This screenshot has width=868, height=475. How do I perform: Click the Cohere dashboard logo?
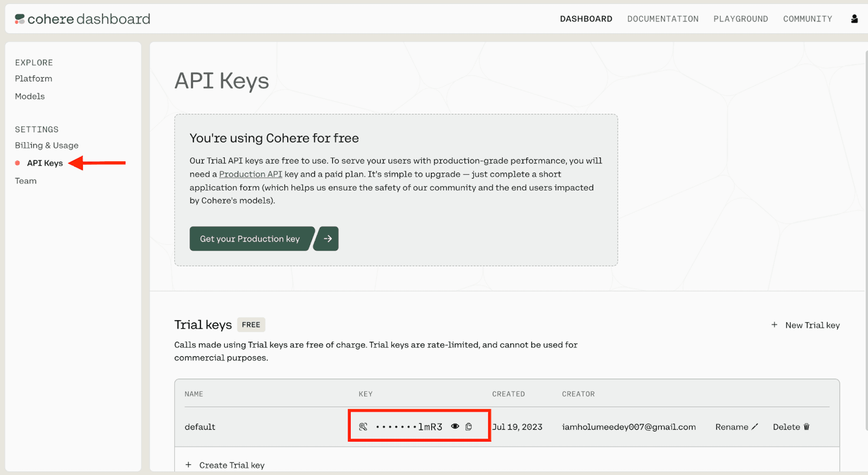(82, 19)
